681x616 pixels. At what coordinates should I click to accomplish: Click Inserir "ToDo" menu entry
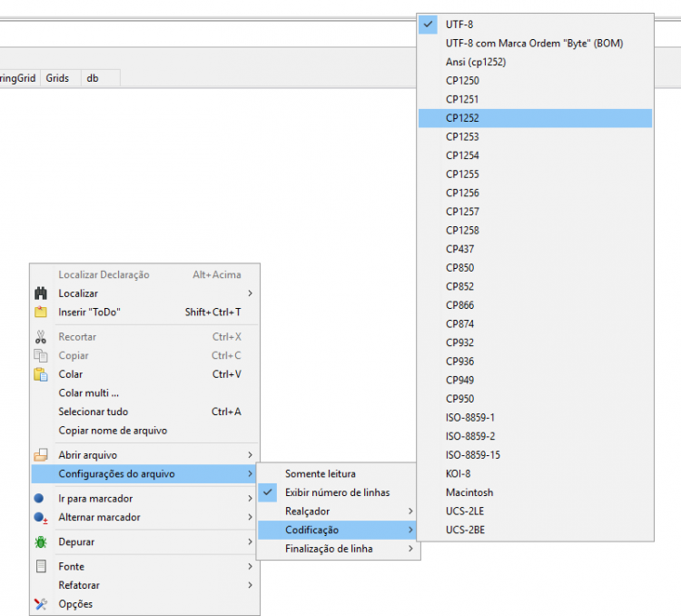click(x=144, y=313)
